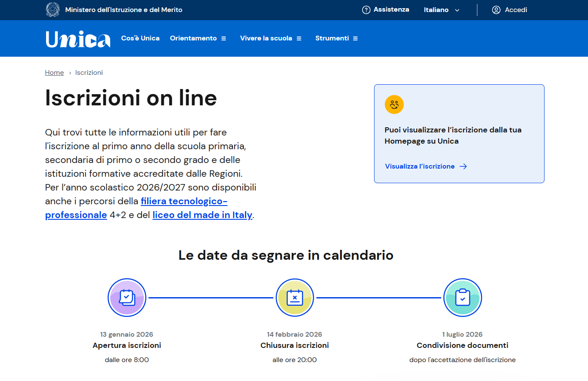Go to Home via the breadcrumb
The height and width of the screenshot is (381, 588).
tap(54, 73)
